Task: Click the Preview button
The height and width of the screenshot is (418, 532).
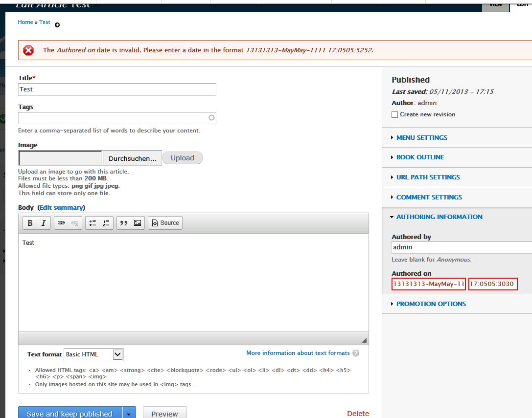Action: click(x=164, y=413)
